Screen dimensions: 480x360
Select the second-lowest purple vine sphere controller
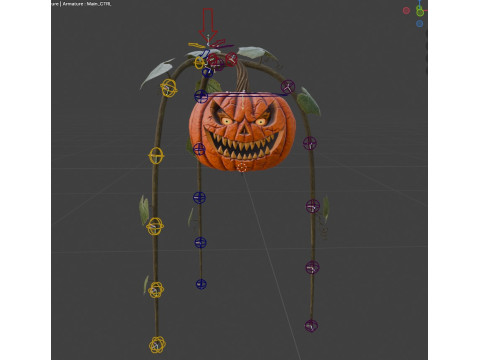312,267
